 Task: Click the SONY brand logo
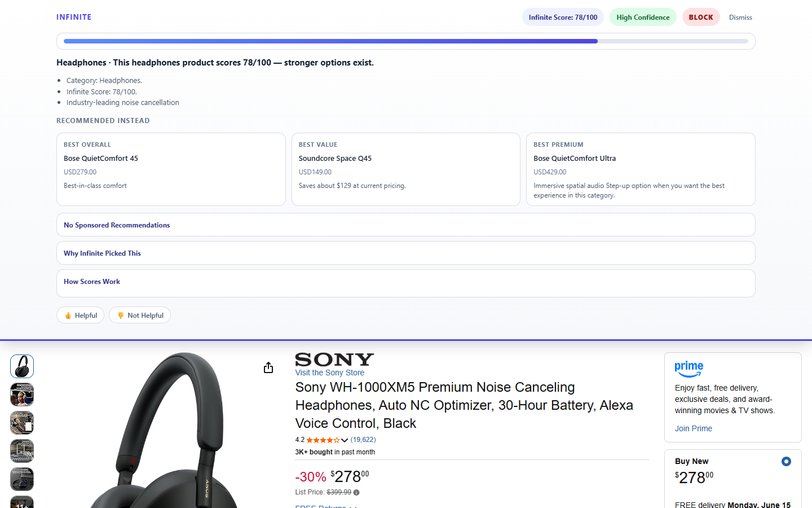(x=334, y=360)
